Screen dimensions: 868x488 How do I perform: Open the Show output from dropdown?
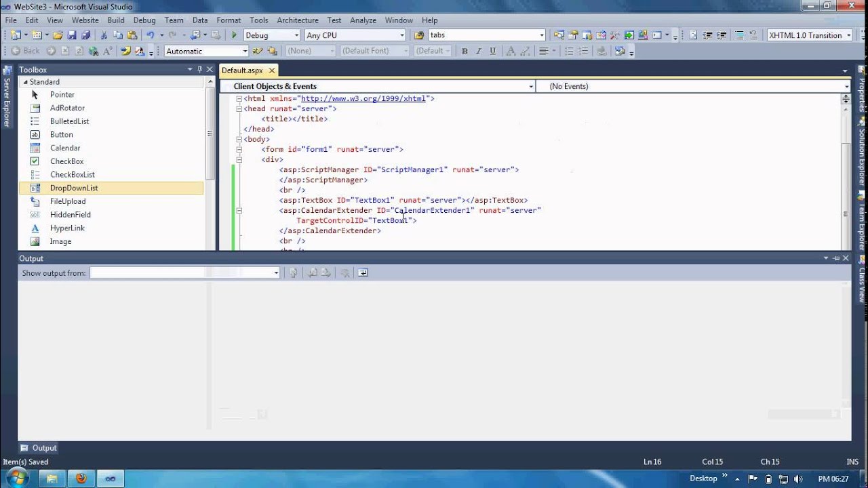coord(276,272)
